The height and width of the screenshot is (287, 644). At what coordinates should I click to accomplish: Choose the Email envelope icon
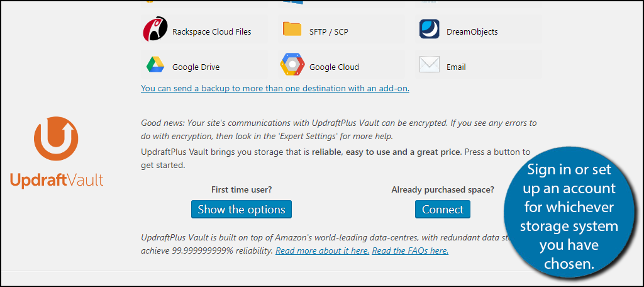pos(429,65)
